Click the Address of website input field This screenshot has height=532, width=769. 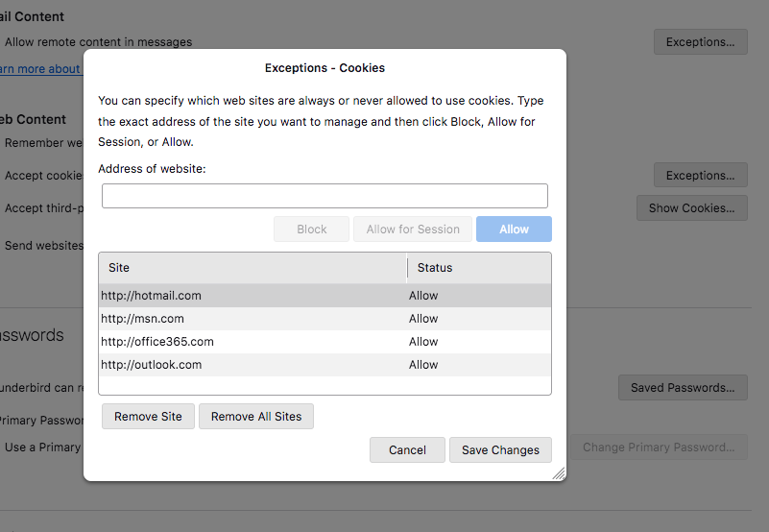coord(324,196)
